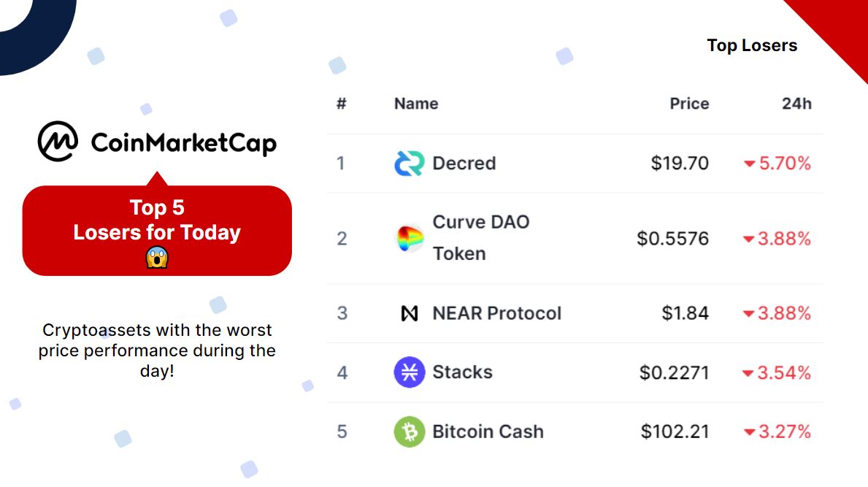Click the CoinMarketCap wordmark text
This screenshot has width=868, height=487.
[183, 142]
